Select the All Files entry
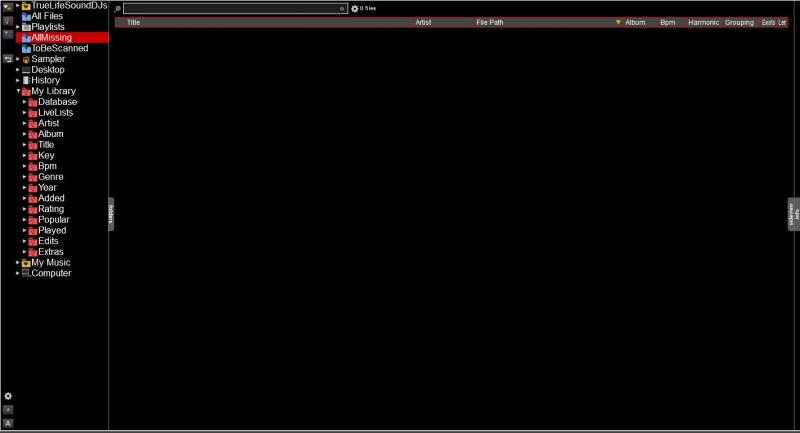Viewport: 800px width, 433px height. (47, 16)
